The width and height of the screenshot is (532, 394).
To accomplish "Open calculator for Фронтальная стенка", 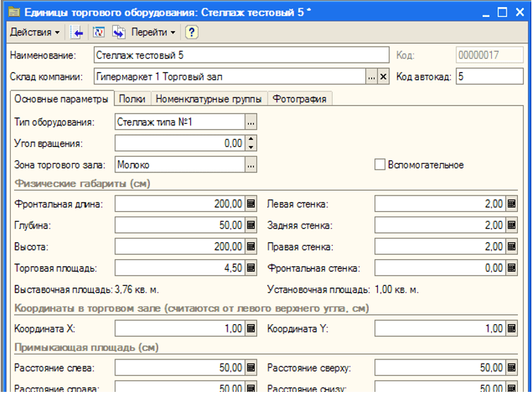I will (x=512, y=268).
